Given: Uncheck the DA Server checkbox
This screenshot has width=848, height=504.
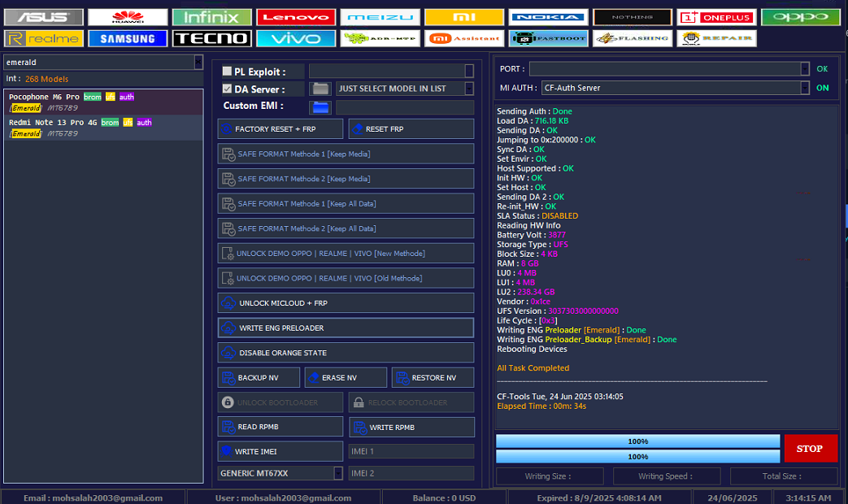Looking at the screenshot, I should (x=227, y=89).
